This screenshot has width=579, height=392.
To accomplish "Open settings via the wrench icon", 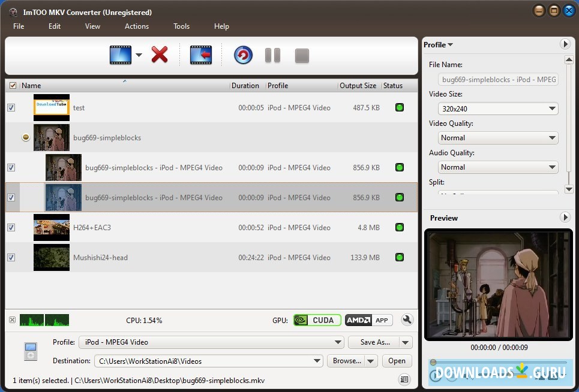I will pyautogui.click(x=407, y=319).
